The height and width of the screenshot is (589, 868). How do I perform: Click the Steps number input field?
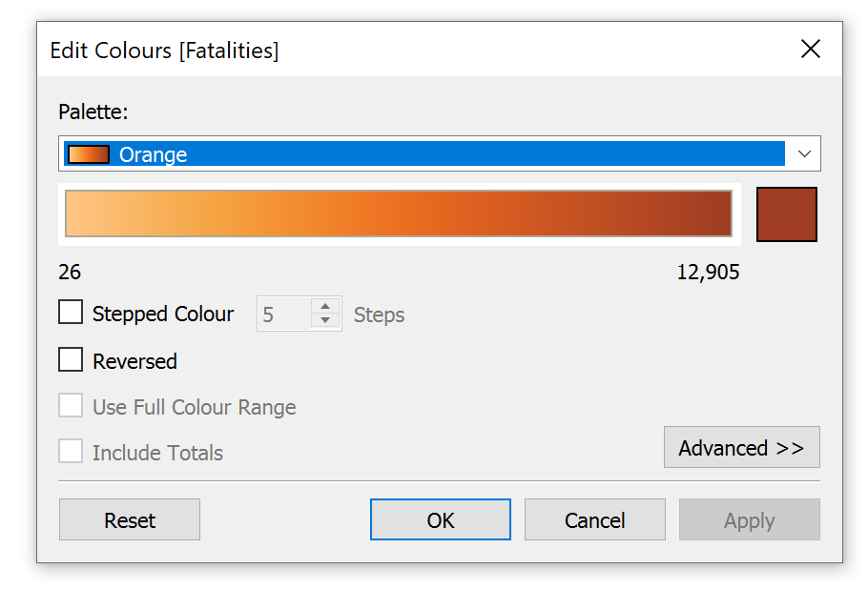(x=283, y=315)
